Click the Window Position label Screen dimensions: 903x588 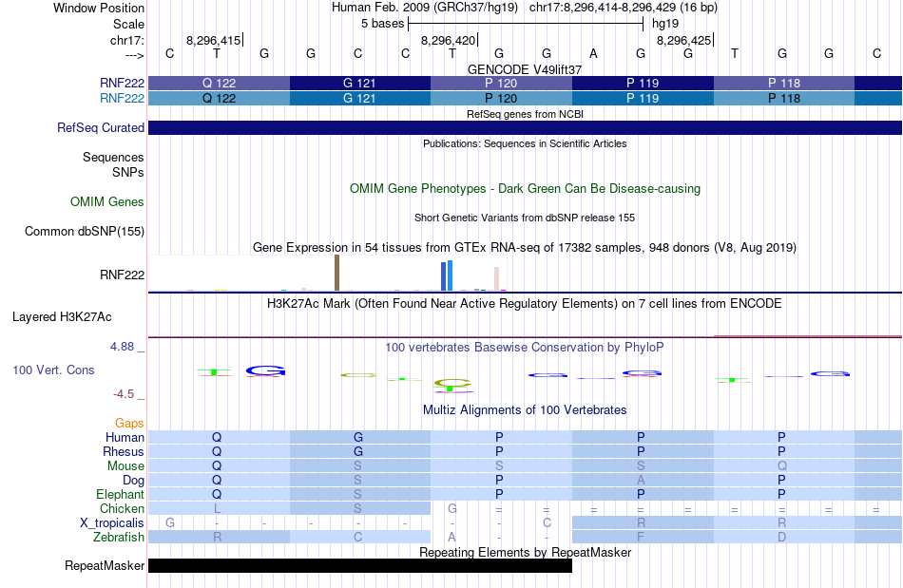[99, 8]
